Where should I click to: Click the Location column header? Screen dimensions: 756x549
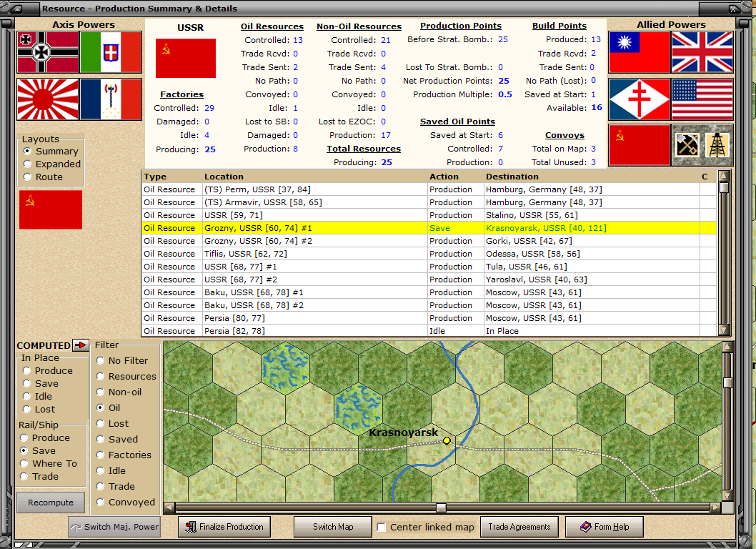pyautogui.click(x=315, y=177)
